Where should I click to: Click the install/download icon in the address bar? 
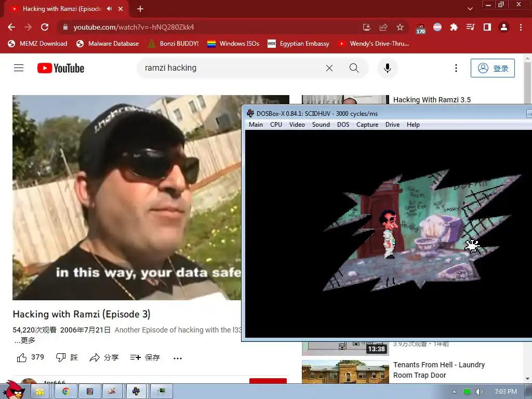pyautogui.click(x=366, y=27)
